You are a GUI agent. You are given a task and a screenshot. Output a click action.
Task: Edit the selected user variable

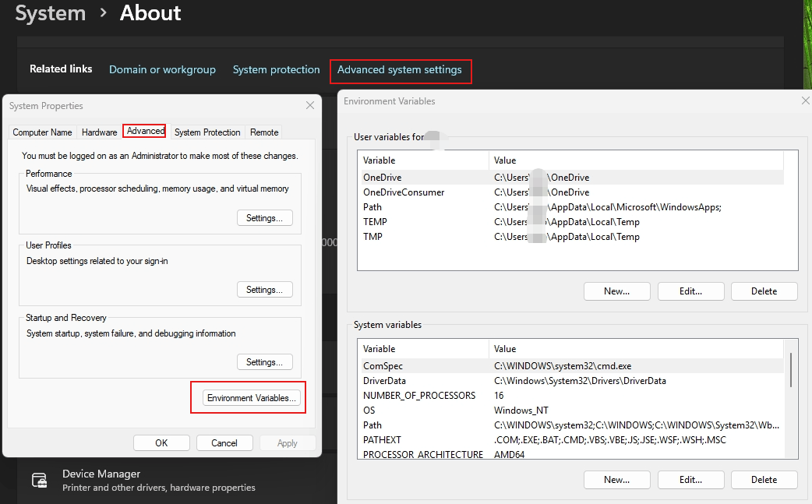(690, 291)
